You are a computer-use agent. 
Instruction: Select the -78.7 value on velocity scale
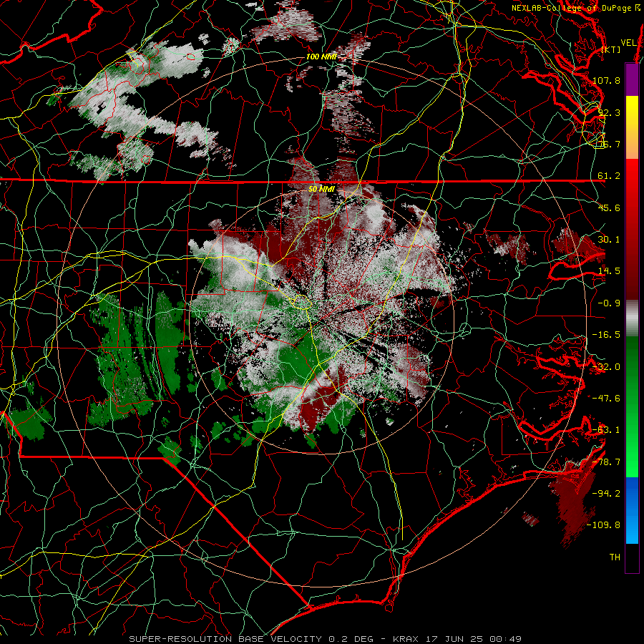(606, 462)
